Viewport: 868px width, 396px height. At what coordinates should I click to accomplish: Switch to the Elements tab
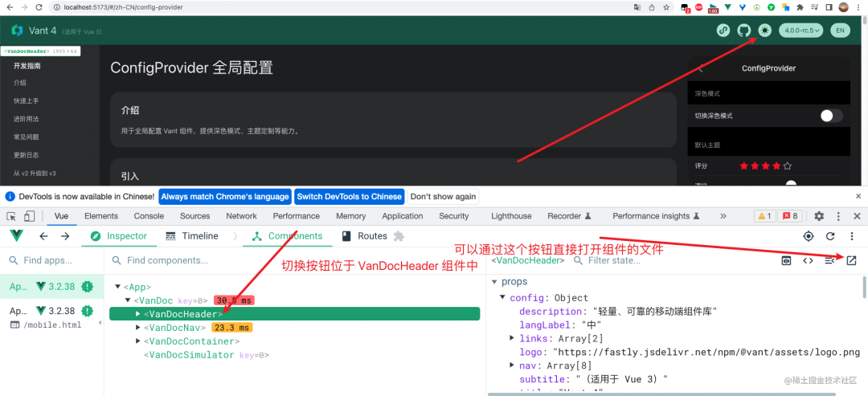[x=101, y=216]
